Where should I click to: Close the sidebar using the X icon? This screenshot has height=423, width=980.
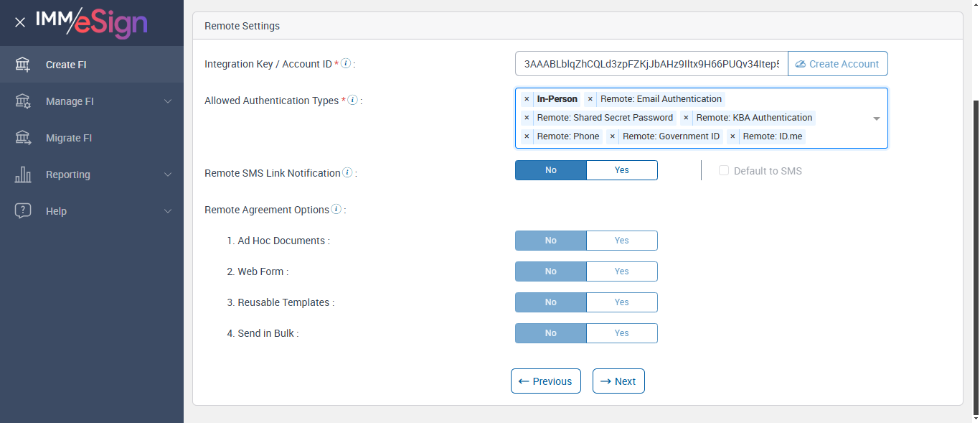coord(20,22)
